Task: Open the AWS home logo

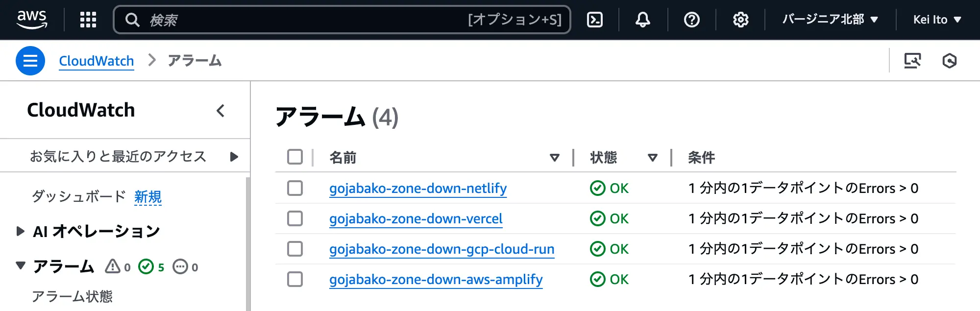Action: 32,20
